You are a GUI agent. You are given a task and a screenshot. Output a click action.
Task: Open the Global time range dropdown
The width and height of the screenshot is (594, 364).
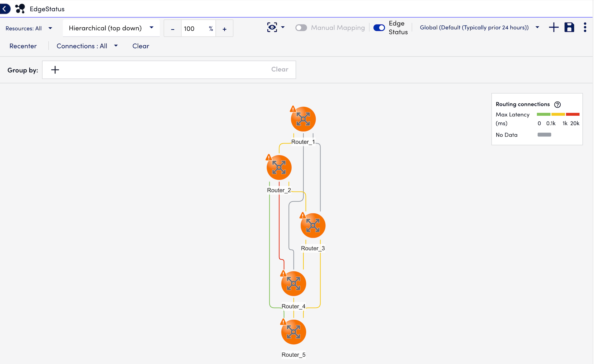pyautogui.click(x=480, y=27)
